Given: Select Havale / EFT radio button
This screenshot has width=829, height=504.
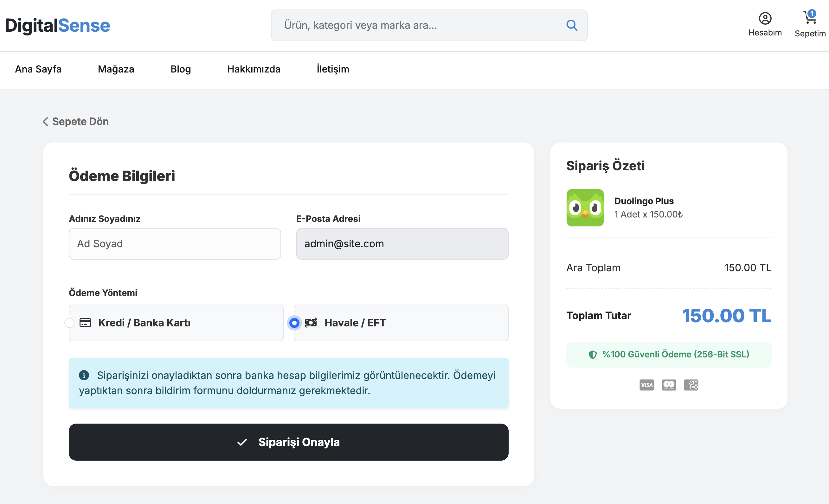Looking at the screenshot, I should pyautogui.click(x=294, y=323).
